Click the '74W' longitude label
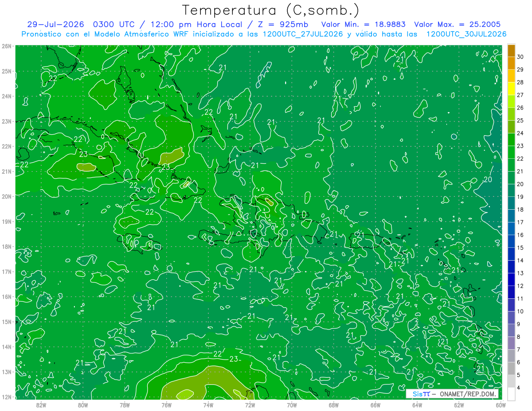Image resolution: width=532 pixels, height=411 pixels. click(208, 404)
